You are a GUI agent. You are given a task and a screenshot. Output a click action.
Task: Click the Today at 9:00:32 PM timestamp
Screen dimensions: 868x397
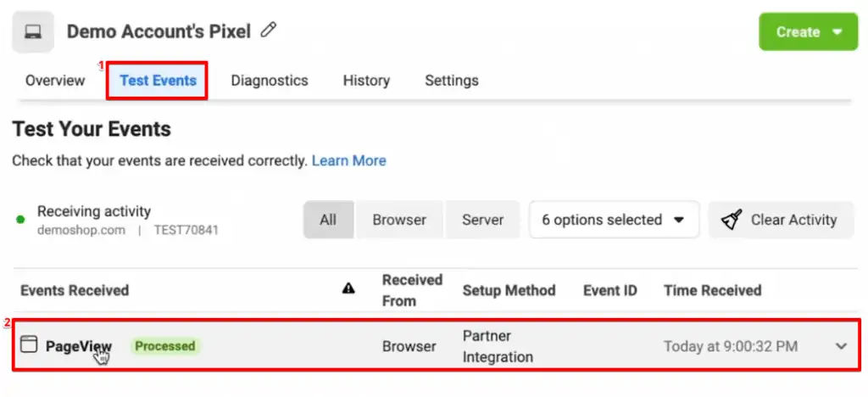coord(731,347)
